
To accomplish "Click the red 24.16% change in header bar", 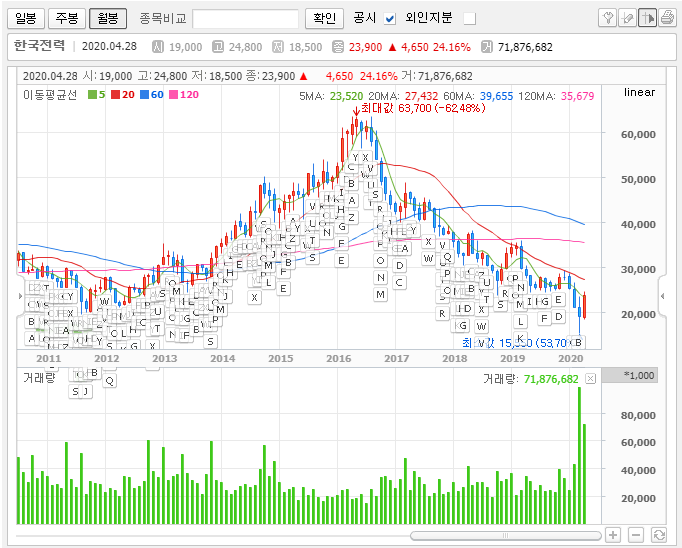I will click(x=451, y=47).
